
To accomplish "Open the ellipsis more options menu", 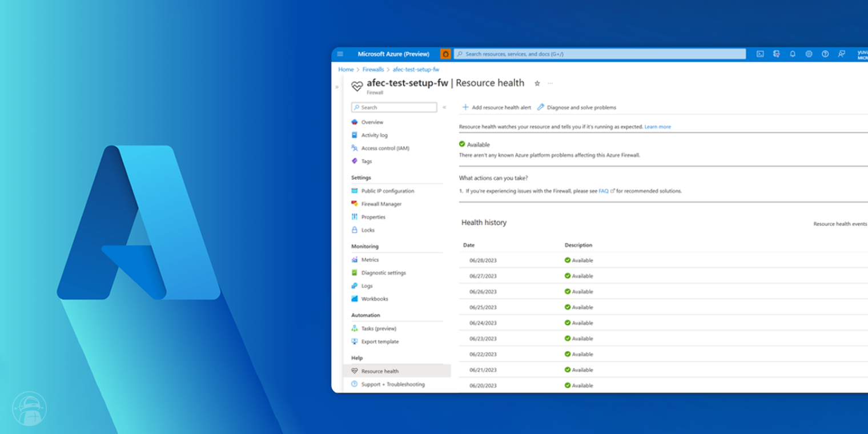I will point(550,83).
